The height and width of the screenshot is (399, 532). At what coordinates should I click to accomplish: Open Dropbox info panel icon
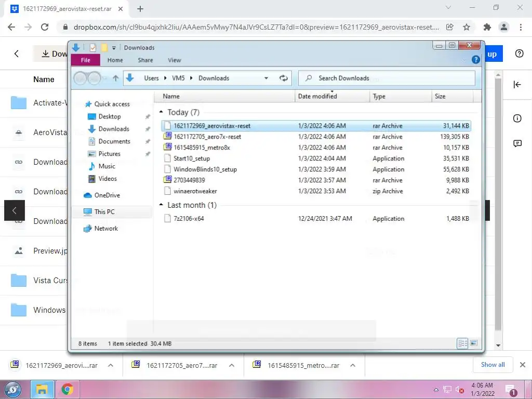click(x=517, y=118)
